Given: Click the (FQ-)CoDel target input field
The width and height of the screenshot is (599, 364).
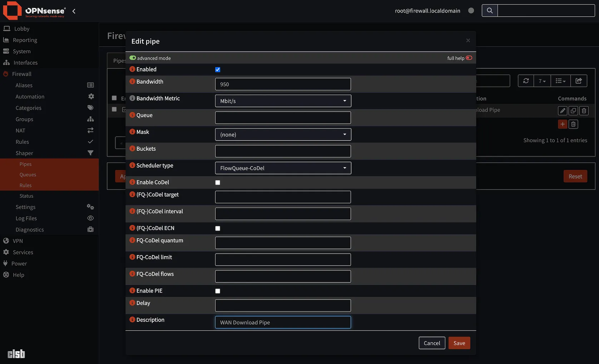Looking at the screenshot, I should click(x=283, y=197).
